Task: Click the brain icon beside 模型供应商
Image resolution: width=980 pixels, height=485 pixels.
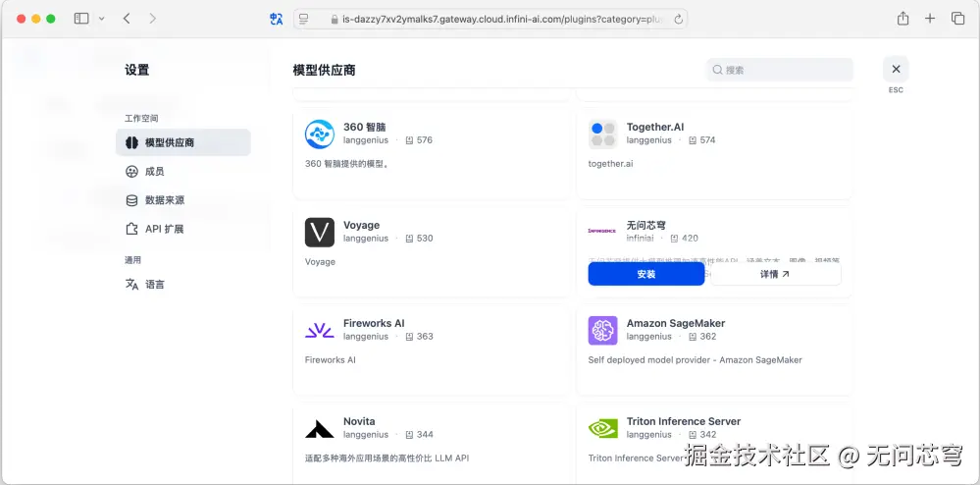Action: (x=131, y=142)
